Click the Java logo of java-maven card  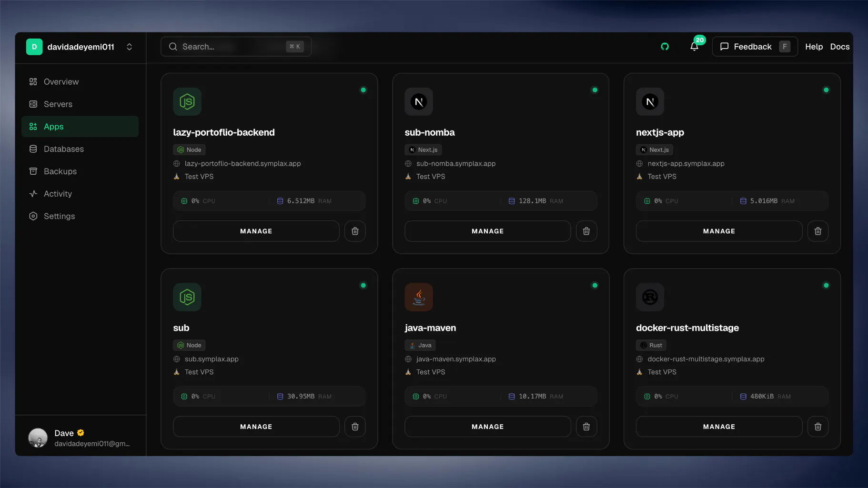[419, 297]
